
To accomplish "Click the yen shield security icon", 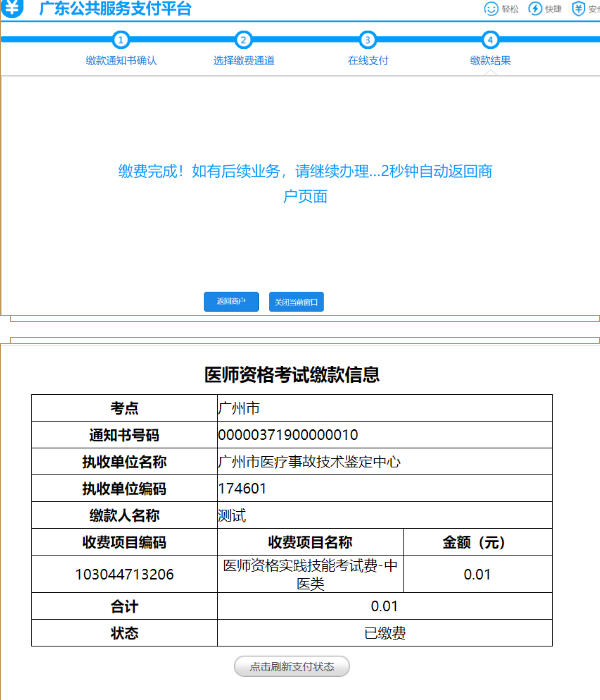I will click(579, 9).
